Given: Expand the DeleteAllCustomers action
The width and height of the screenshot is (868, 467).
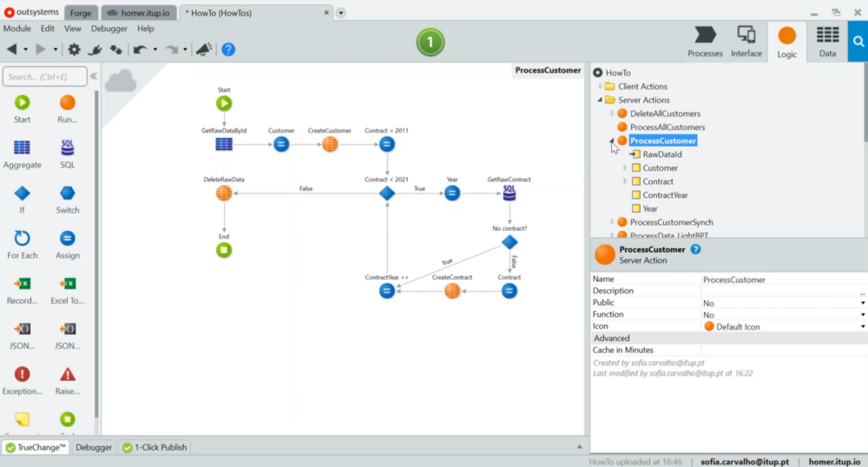Looking at the screenshot, I should (x=612, y=114).
